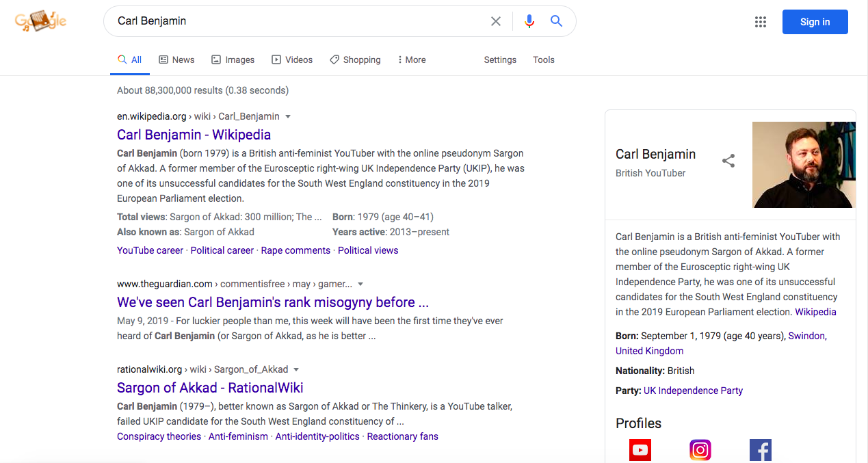The height and width of the screenshot is (463, 868).
Task: Click the 'Nationality: British' line
Action: (655, 371)
